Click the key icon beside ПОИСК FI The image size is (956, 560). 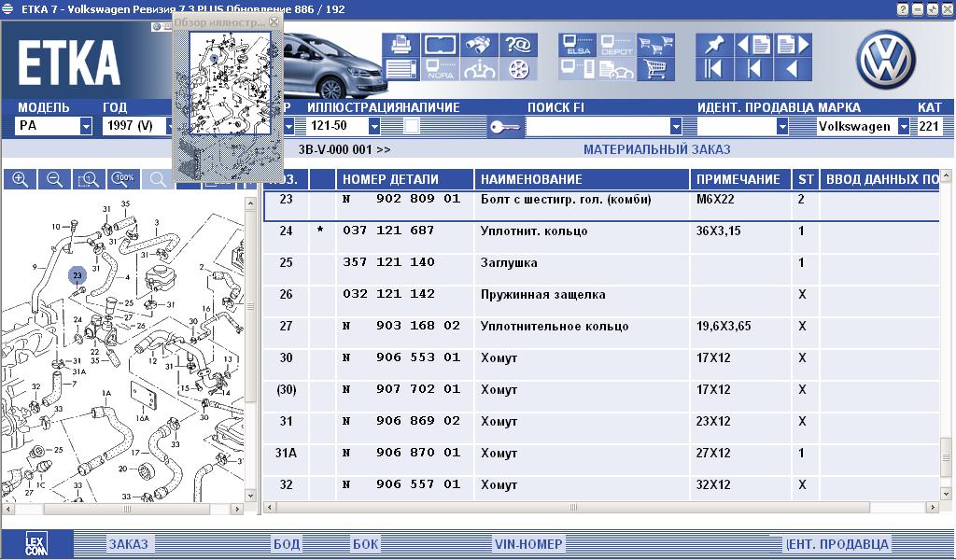(x=505, y=127)
